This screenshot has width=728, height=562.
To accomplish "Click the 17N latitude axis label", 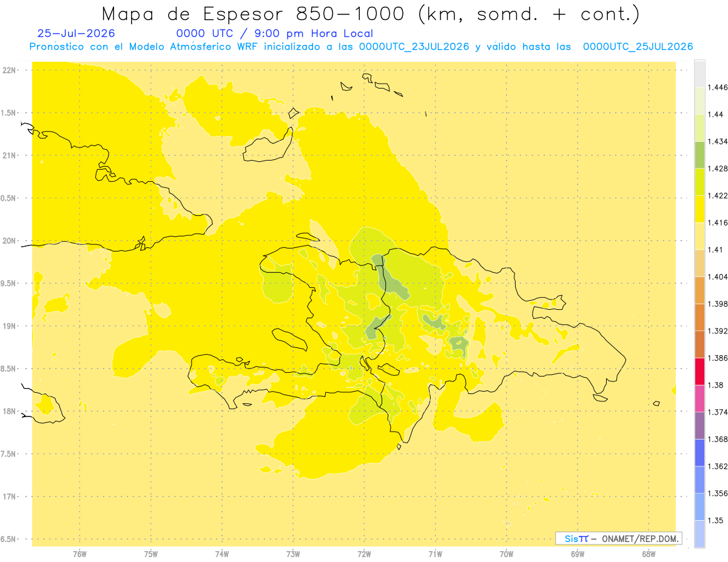I will 9,497.
